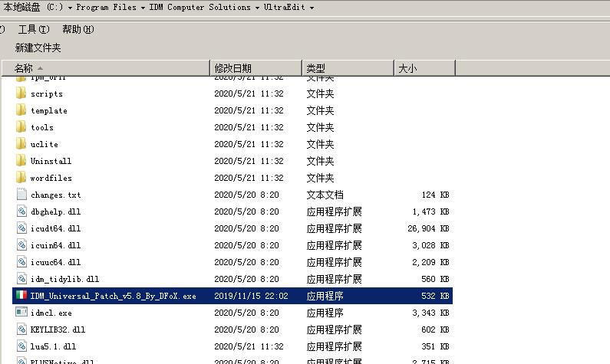Select the file name changes.txt

(56, 195)
